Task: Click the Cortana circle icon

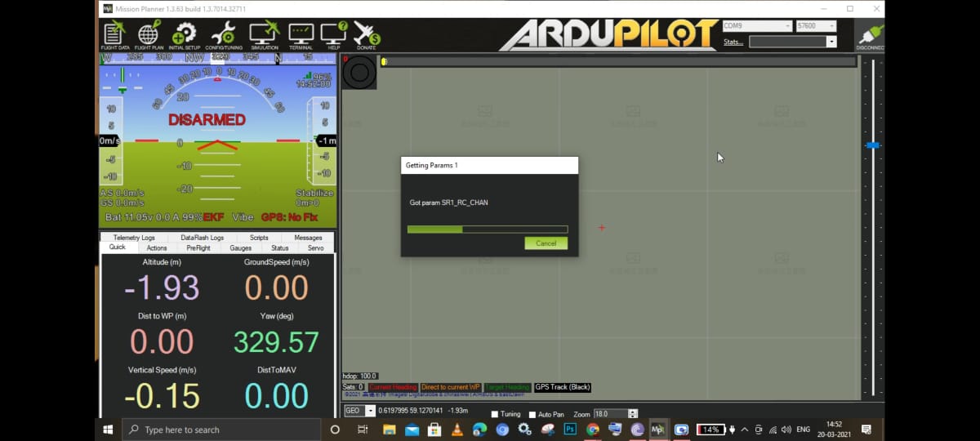Action: point(335,429)
